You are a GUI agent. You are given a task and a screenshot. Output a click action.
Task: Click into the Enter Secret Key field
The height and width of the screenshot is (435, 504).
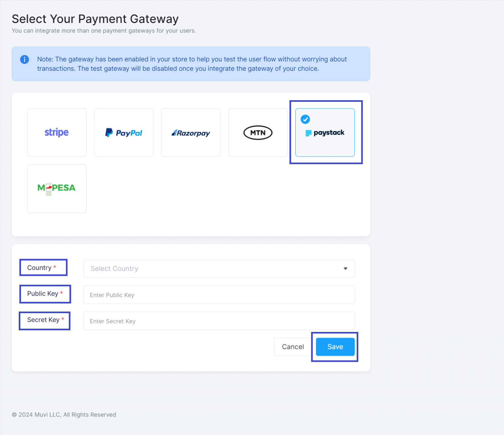219,321
